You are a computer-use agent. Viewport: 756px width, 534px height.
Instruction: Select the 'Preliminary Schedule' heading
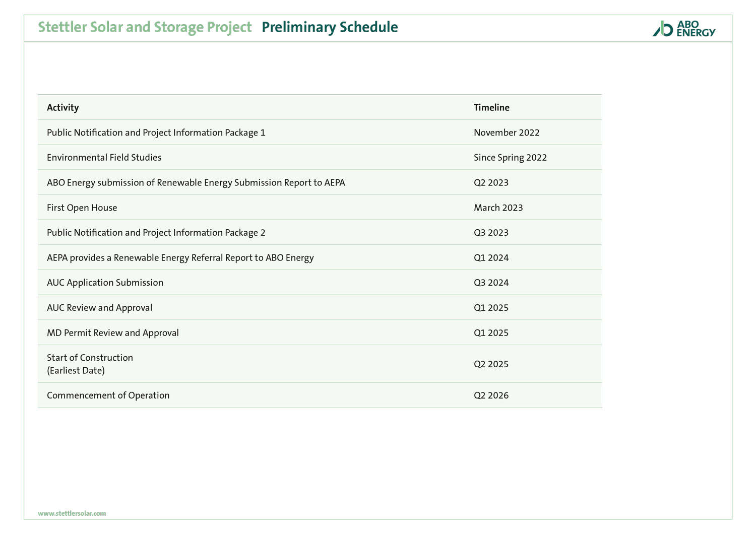point(330,27)
